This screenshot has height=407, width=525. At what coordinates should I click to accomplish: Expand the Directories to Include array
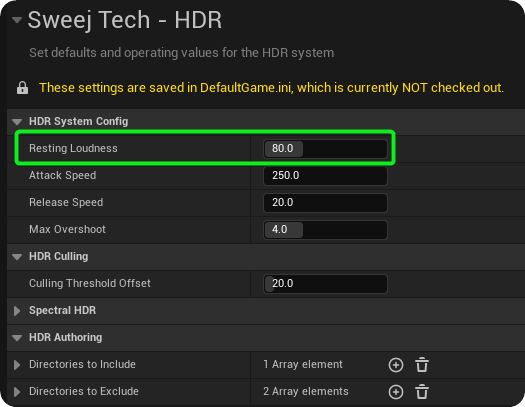[17, 364]
